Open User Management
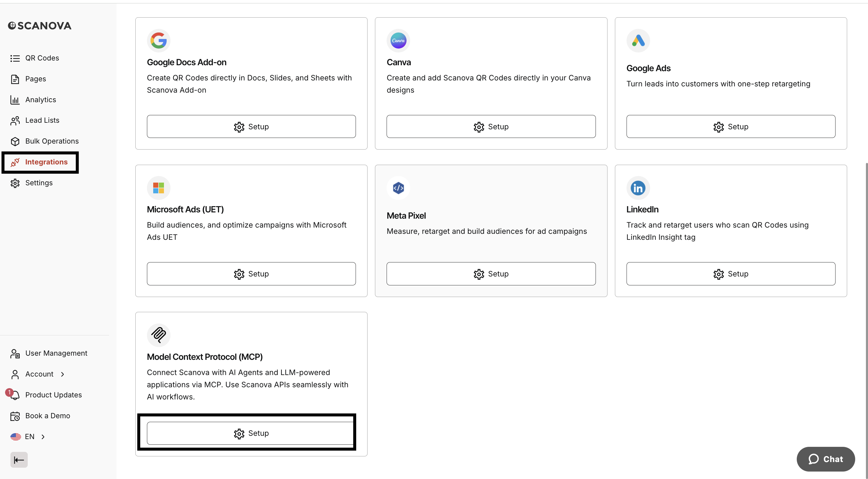Image resolution: width=868 pixels, height=479 pixels. click(56, 353)
